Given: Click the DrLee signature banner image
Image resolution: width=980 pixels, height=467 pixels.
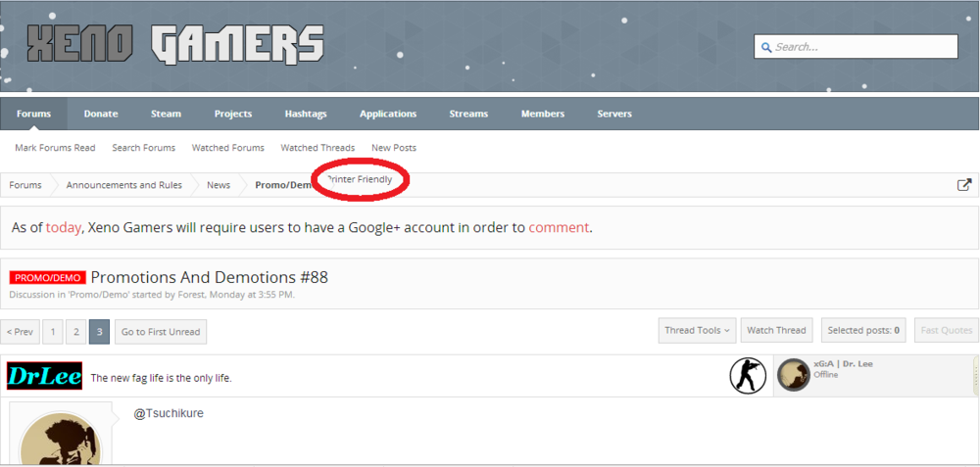Looking at the screenshot, I should [x=44, y=377].
